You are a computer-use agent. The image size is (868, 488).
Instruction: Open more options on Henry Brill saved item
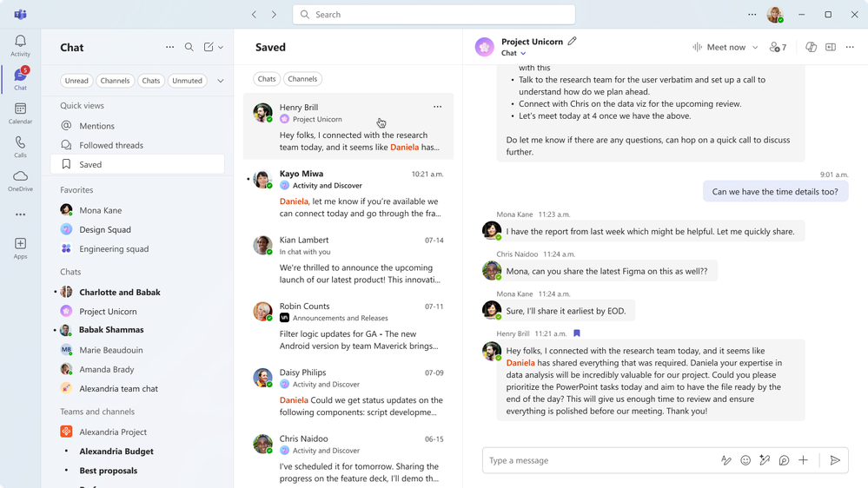coord(437,107)
